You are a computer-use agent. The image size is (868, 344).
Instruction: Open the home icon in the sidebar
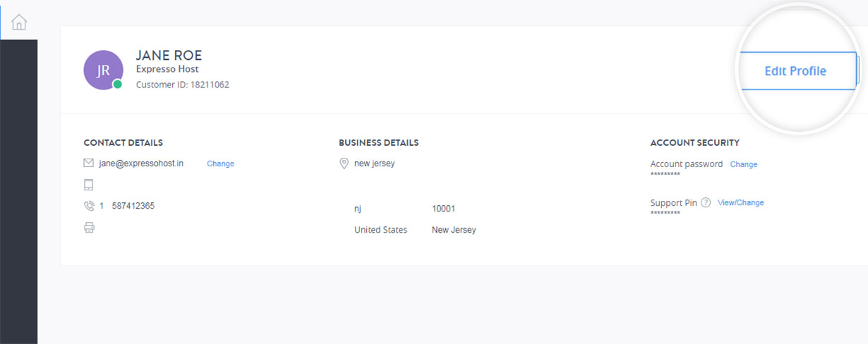tap(19, 22)
